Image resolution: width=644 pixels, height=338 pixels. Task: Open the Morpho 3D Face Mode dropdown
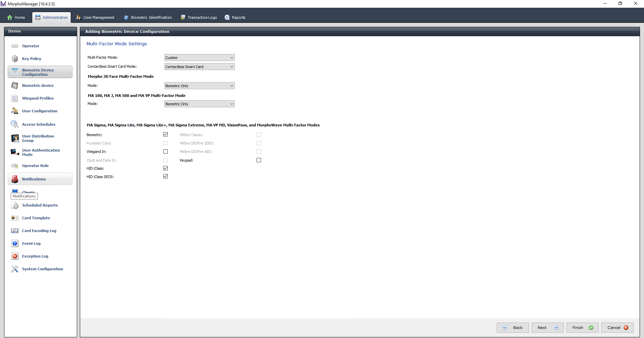[199, 86]
